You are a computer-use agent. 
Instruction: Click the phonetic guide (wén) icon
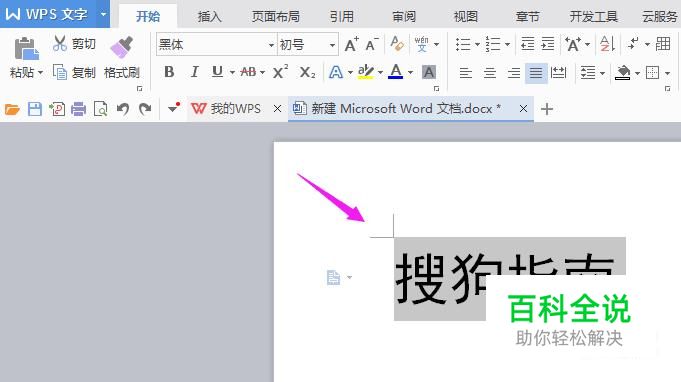[x=421, y=44]
